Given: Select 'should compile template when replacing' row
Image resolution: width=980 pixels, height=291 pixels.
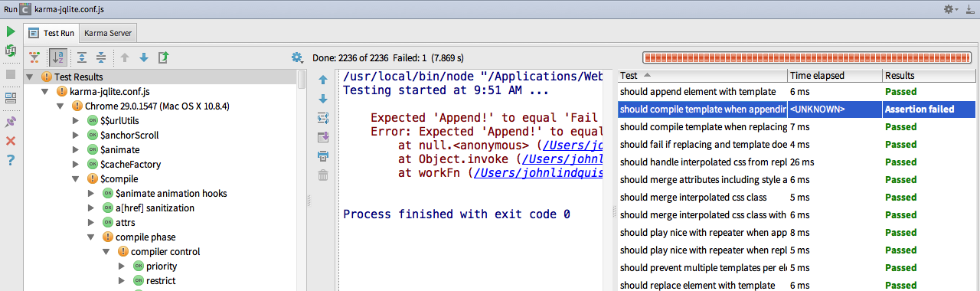Looking at the screenshot, I should click(x=796, y=126).
